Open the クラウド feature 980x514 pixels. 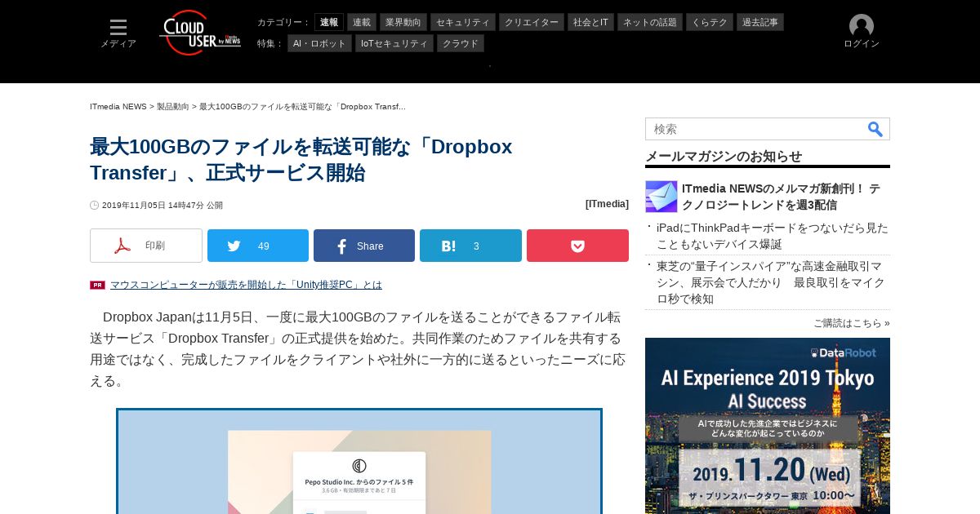[461, 43]
